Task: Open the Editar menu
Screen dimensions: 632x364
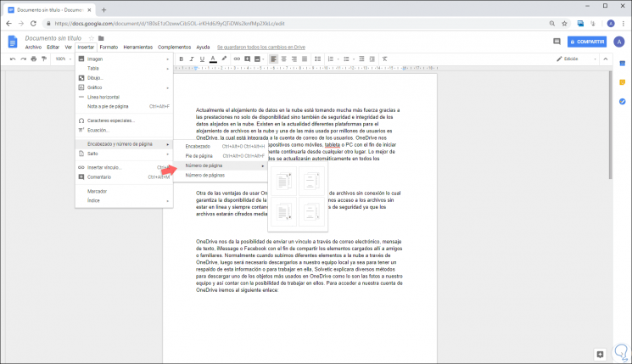Action: (53, 48)
